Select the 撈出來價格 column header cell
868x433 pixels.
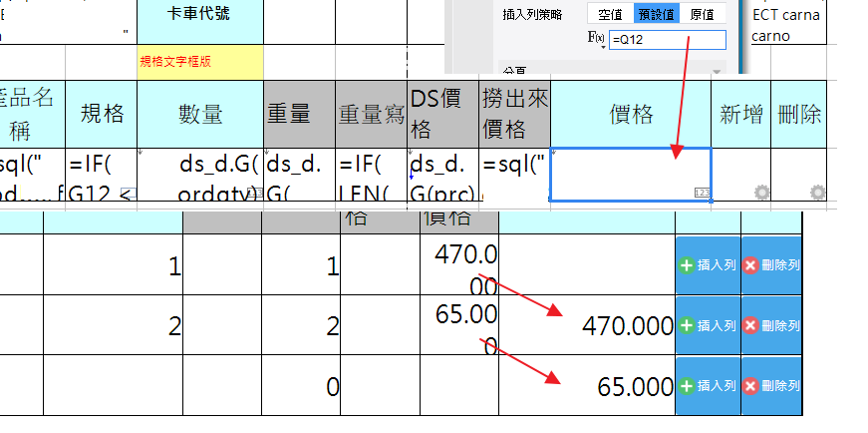point(515,114)
